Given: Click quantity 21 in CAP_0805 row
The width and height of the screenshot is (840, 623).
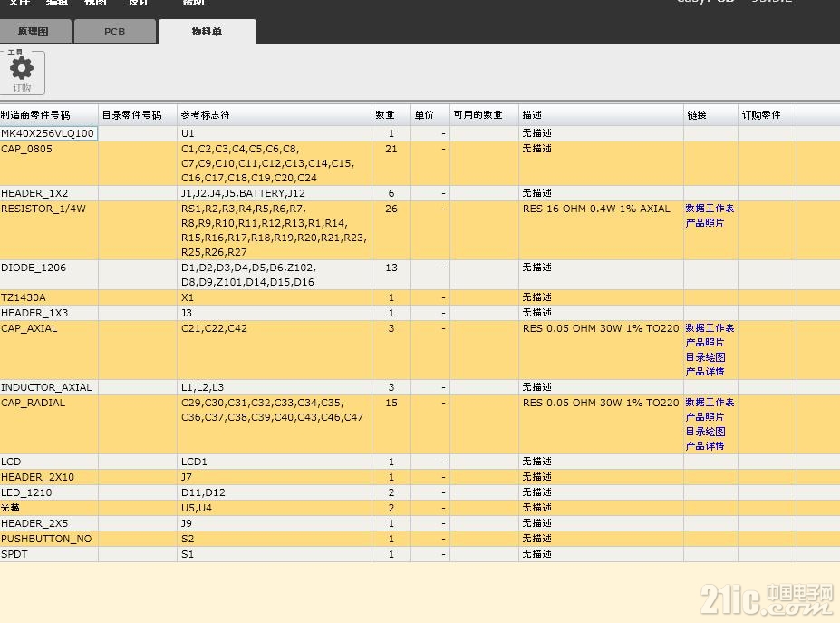Looking at the screenshot, I should pos(391,149).
